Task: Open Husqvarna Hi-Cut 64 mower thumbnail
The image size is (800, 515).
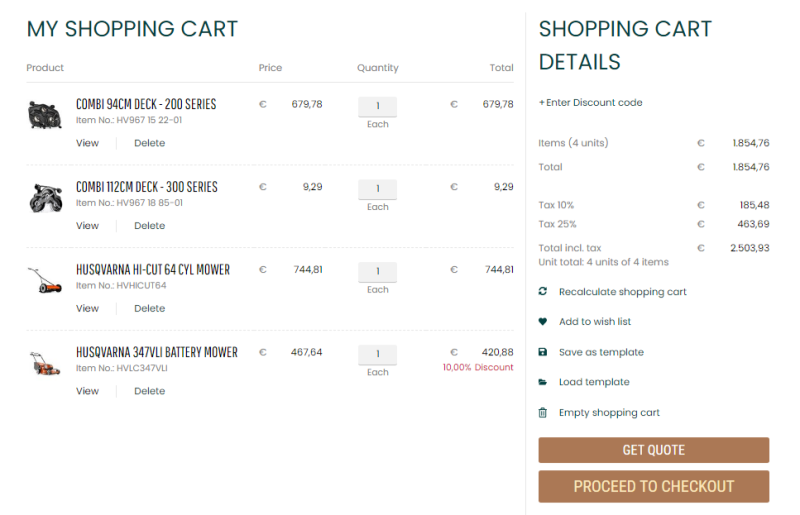Action: point(45,280)
